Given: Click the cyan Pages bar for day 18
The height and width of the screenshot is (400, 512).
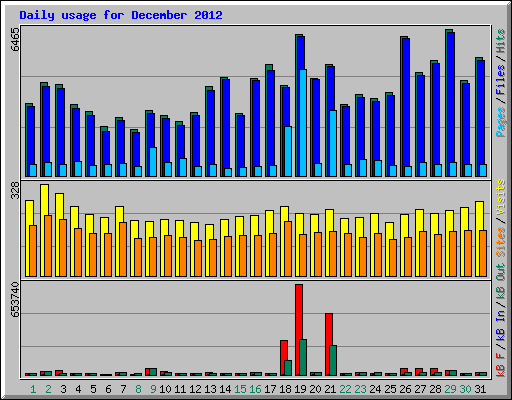Looking at the screenshot, I should point(288,151).
